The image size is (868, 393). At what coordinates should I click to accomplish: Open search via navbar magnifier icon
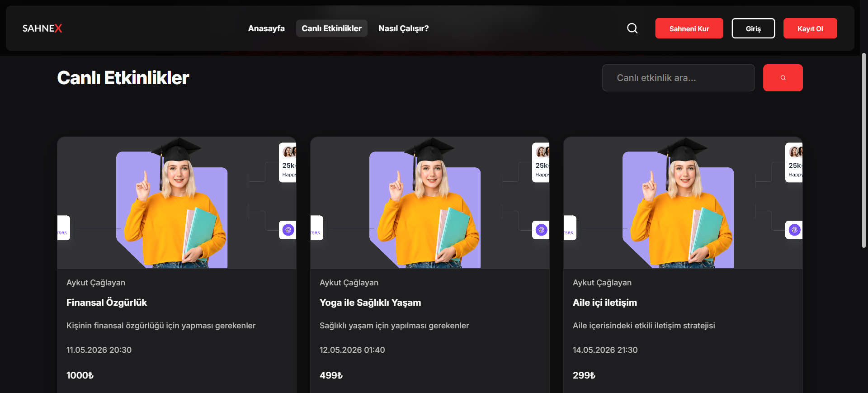click(x=632, y=28)
